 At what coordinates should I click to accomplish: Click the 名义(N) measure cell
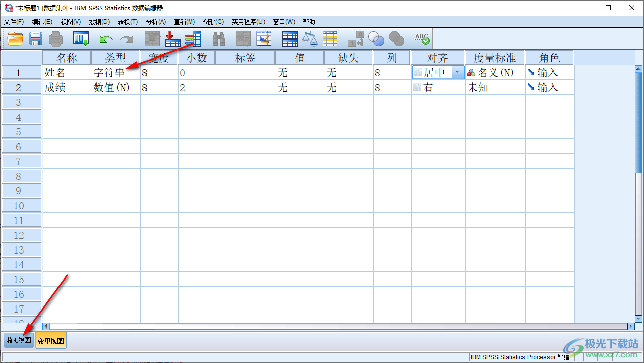point(495,72)
